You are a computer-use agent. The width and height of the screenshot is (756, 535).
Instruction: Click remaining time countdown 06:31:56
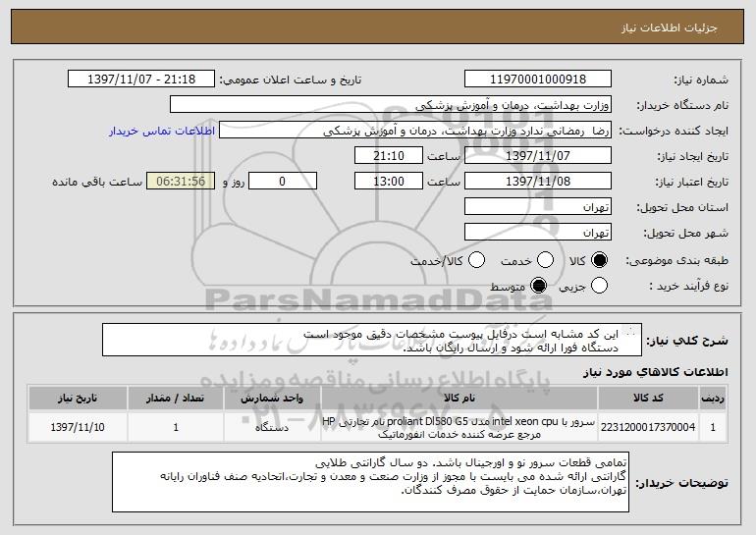[181, 182]
